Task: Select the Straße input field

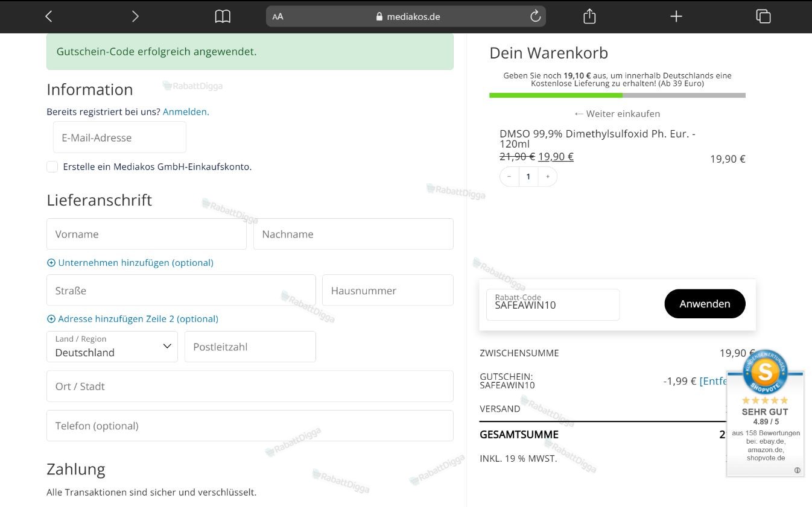Action: tap(181, 291)
